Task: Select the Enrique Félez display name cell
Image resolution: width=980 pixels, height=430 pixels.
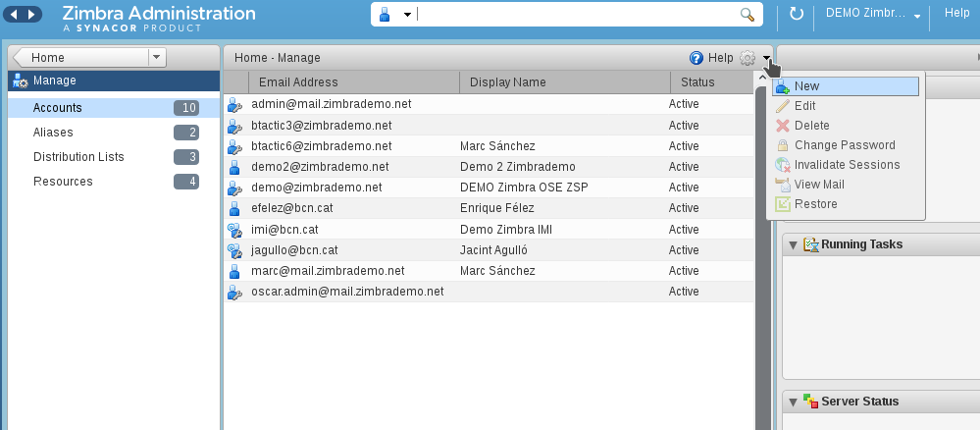Action: tap(497, 208)
